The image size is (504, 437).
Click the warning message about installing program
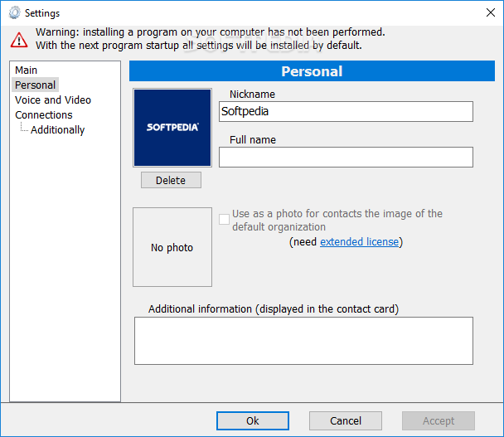tap(211, 39)
